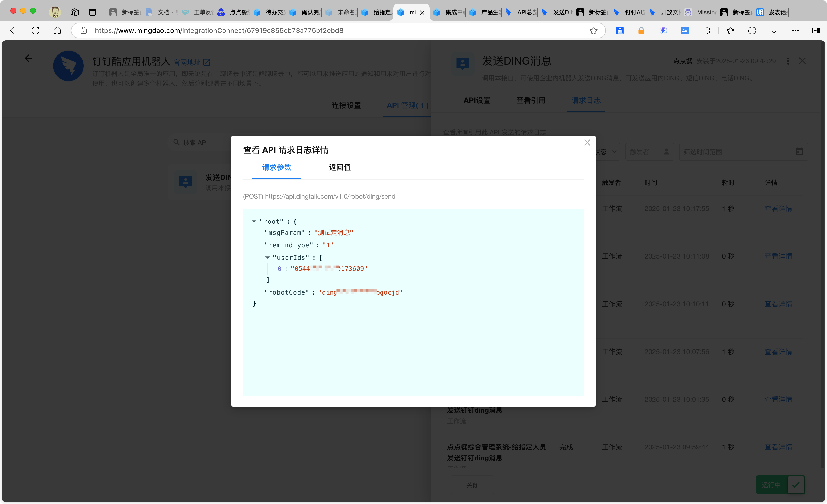Switch to the 返回值 tab
Viewport: 827px width, 504px height.
tap(339, 167)
